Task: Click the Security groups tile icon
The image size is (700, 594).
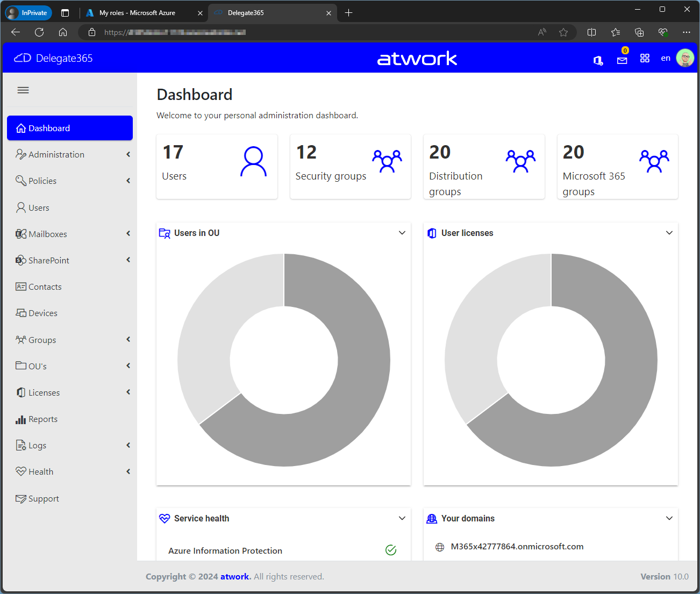Action: coord(387,161)
